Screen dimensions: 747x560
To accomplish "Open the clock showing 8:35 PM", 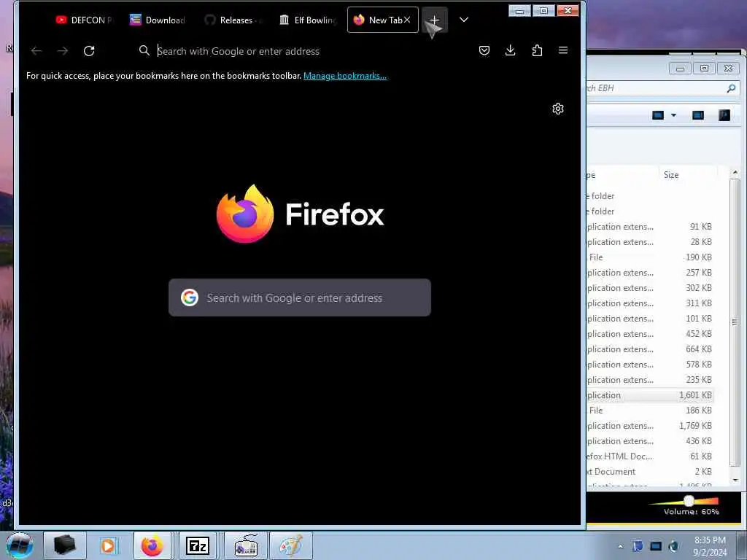I will pos(710,546).
